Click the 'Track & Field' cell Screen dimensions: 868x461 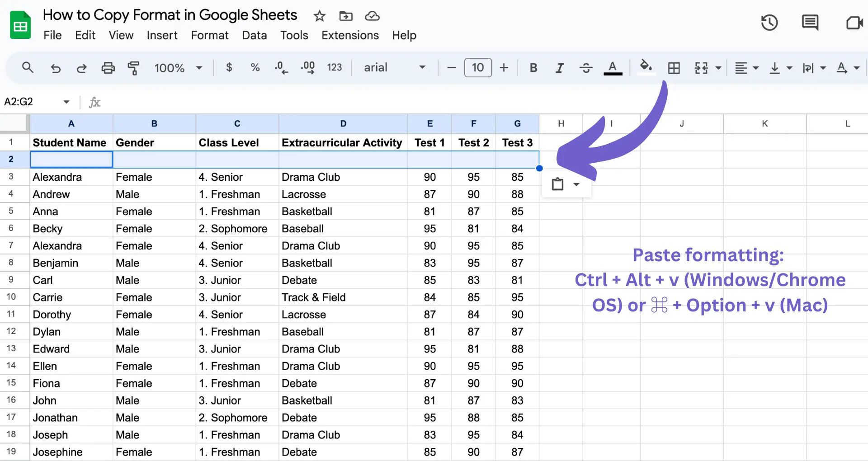pos(343,297)
